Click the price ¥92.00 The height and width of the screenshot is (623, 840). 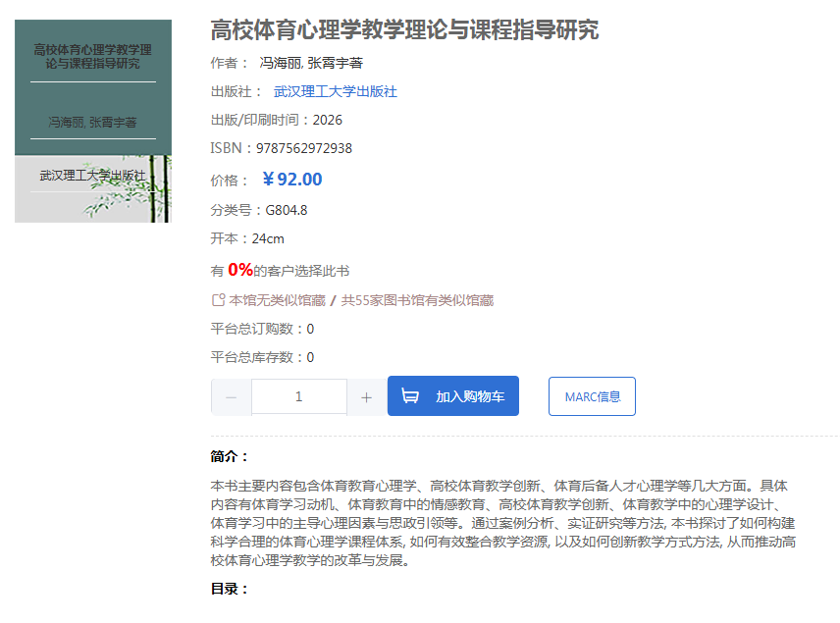click(x=292, y=179)
